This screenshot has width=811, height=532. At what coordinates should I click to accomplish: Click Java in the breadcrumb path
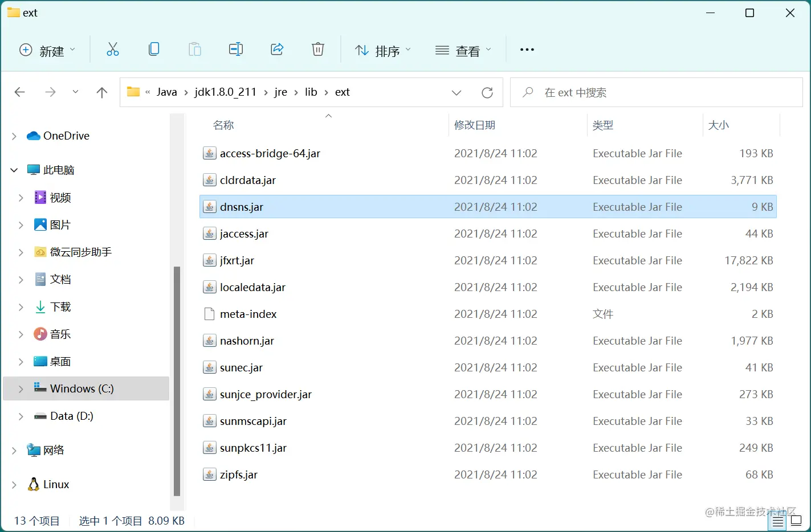167,92
